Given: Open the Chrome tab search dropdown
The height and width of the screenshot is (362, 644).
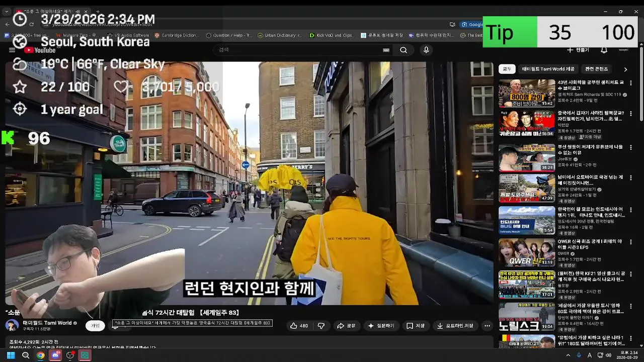Looking at the screenshot, I should [7, 11].
